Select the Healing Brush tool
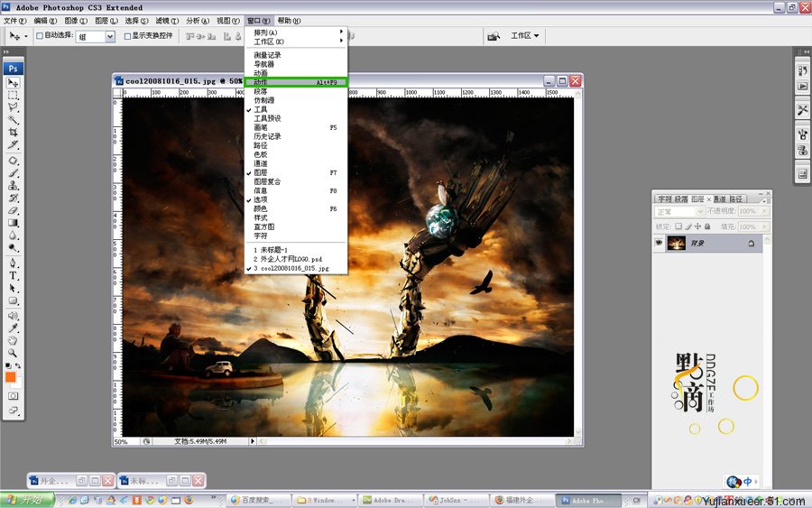Screen dimensions: 812x508 13,161
